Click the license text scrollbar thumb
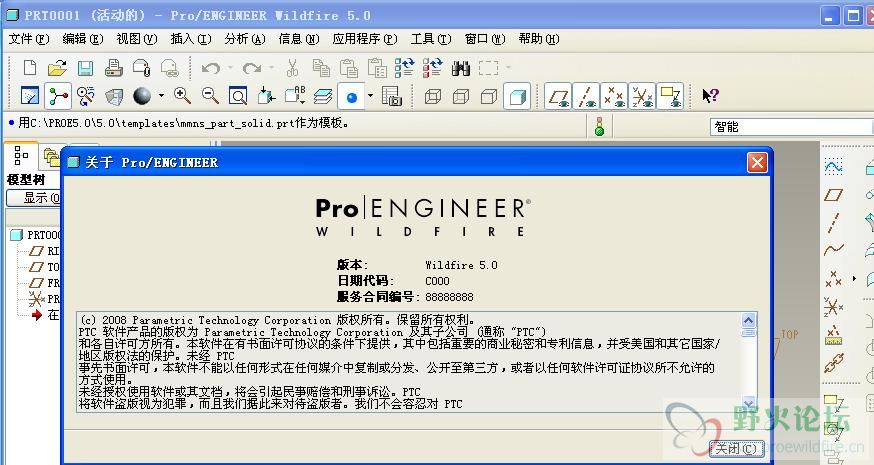This screenshot has width=874, height=465. [x=749, y=332]
